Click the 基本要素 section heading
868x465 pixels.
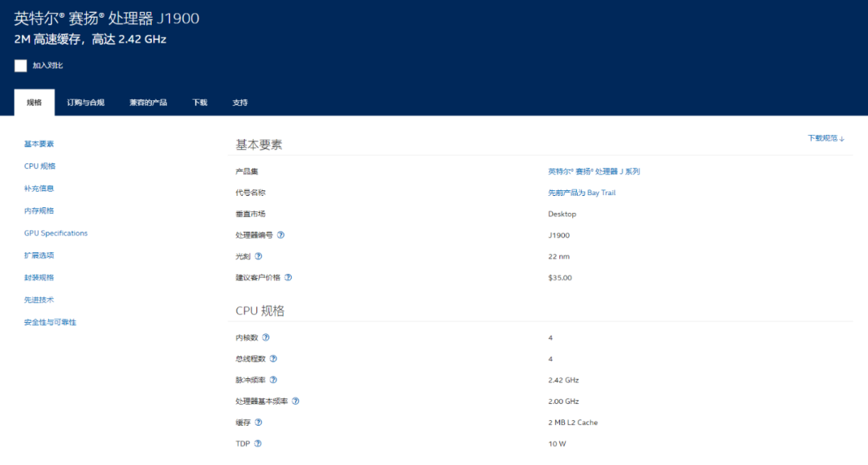[259, 145]
